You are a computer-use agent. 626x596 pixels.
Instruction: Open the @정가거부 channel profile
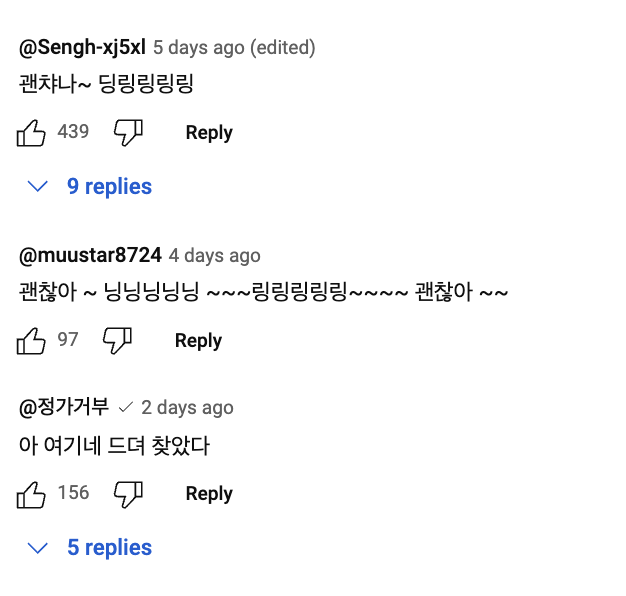pos(64,408)
